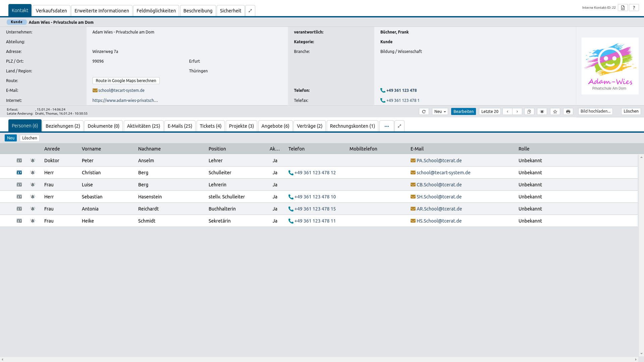Click the help question mark button

point(634,8)
